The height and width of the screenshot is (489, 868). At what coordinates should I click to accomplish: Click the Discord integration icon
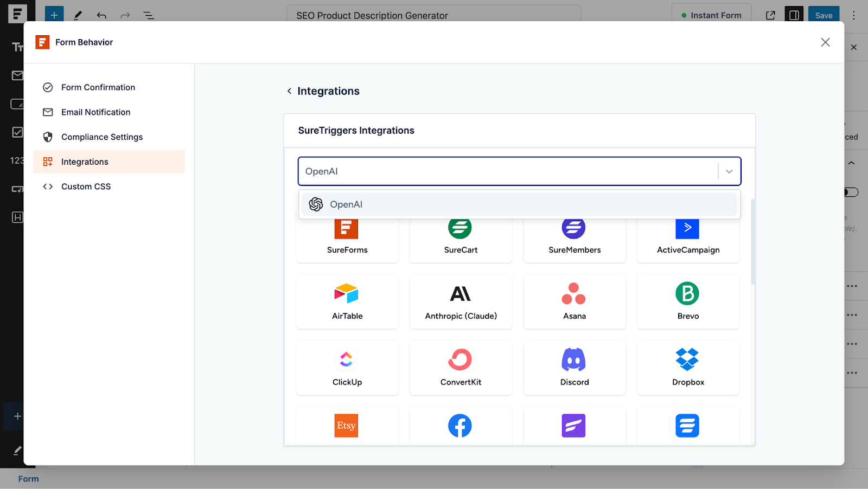(575, 358)
